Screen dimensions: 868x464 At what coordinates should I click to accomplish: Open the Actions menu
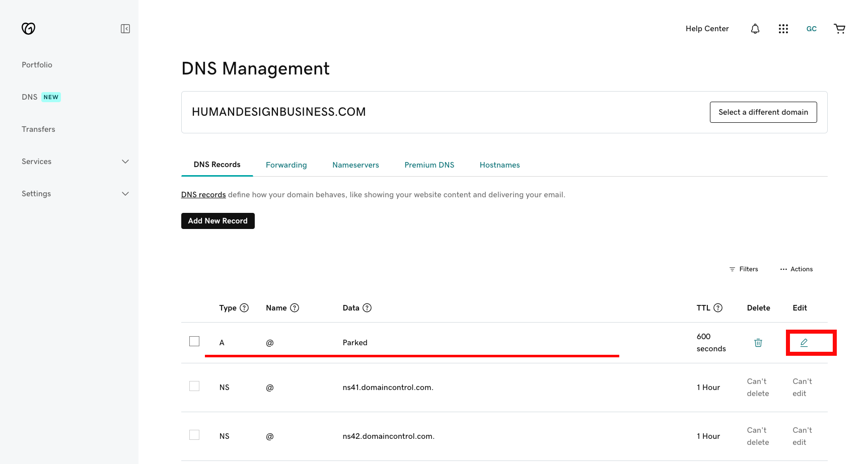[x=797, y=269]
